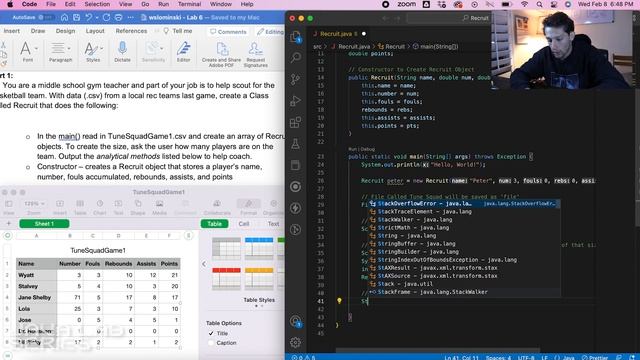The width and height of the screenshot is (640, 360).
Task: Open the Terminal menu in the menu bar
Action: 189,4
